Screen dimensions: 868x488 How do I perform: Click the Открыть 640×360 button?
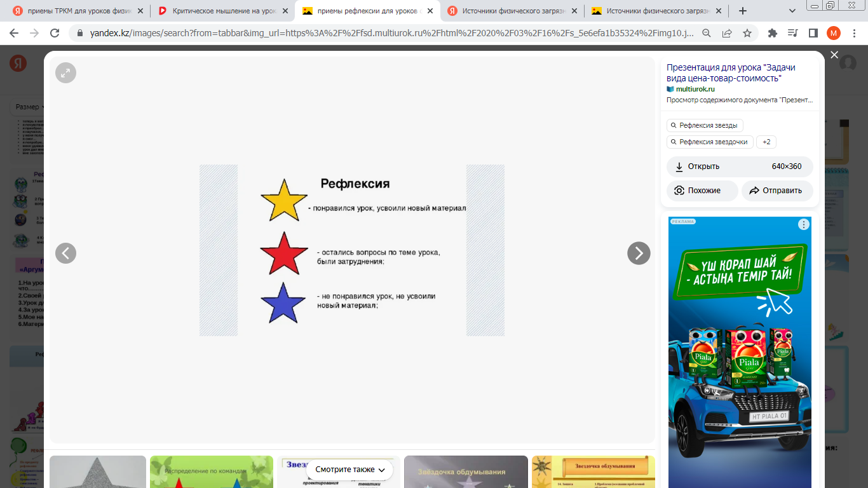point(740,166)
